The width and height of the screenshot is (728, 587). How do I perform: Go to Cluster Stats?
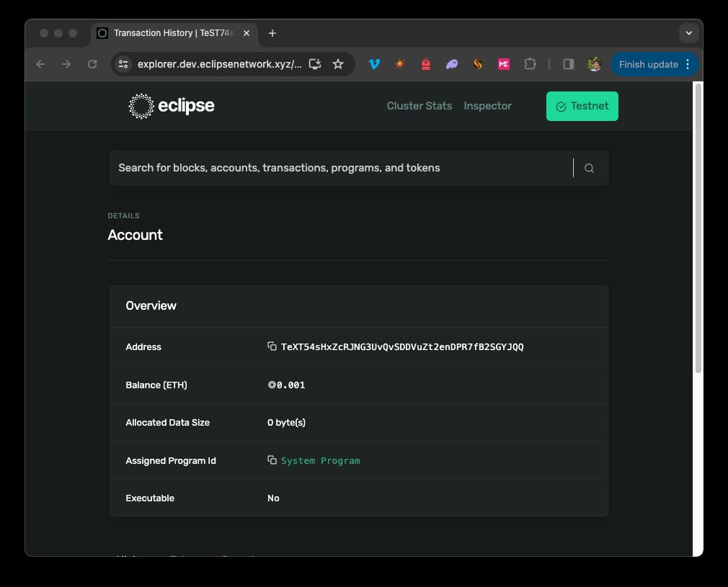(419, 106)
